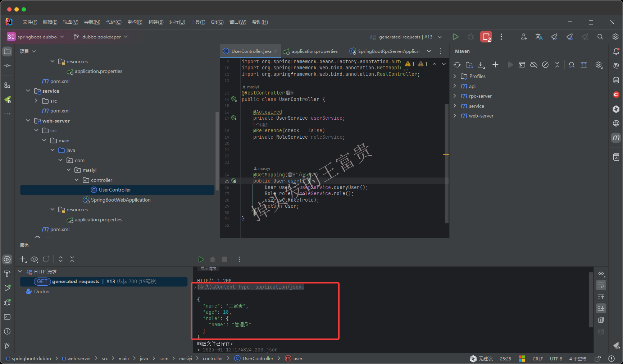The width and height of the screenshot is (623, 364).
Task: Close the UserController.java tab
Action: click(x=276, y=51)
